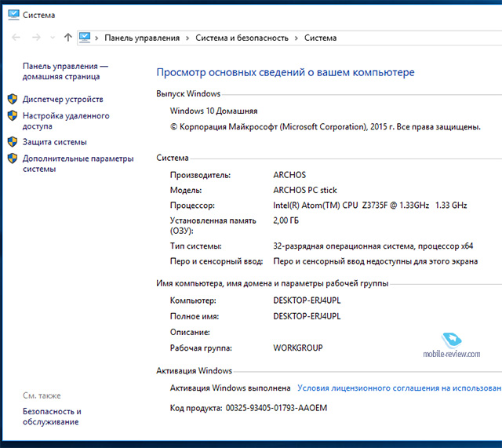Image resolution: width=502 pixels, height=448 pixels.
Task: Open Панель управления breadcrumb
Action: coord(142,38)
